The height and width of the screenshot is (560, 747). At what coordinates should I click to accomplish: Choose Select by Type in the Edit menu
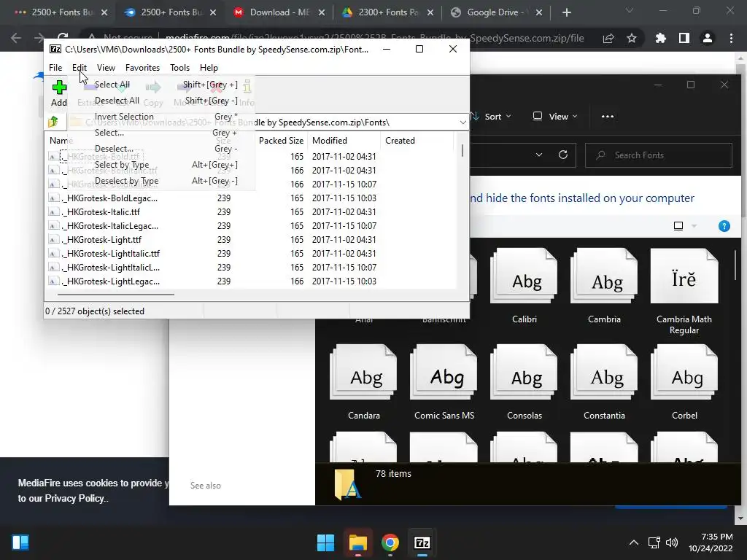tap(161, 165)
